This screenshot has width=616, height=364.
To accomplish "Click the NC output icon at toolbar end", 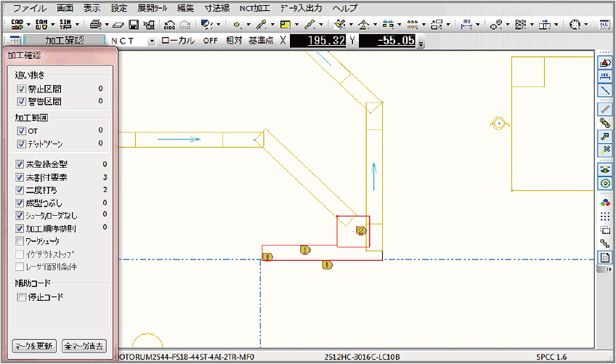I will [604, 25].
